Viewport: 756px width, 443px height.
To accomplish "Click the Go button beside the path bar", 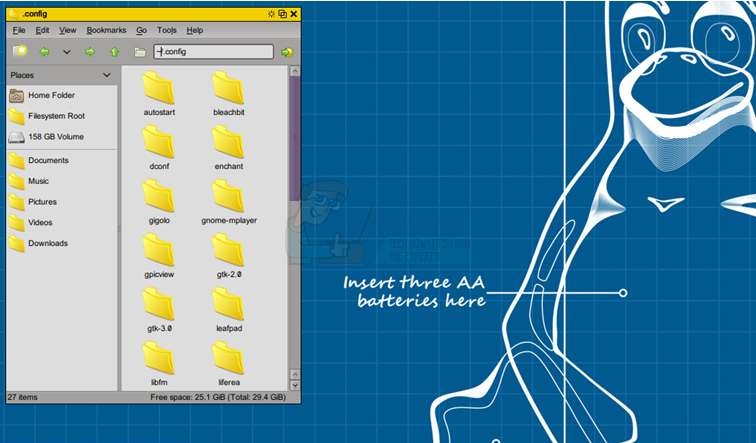I will click(x=287, y=51).
